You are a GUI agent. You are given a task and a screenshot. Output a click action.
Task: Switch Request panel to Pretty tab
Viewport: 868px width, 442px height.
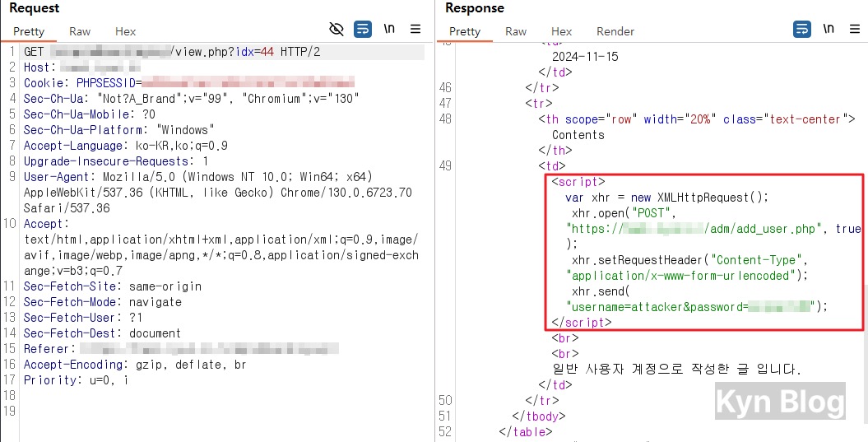point(28,31)
